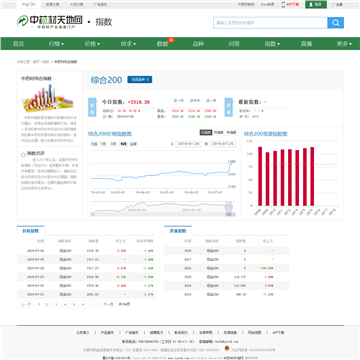Click the tallest red bar for 2008
360x360 pixels.
click(260, 176)
